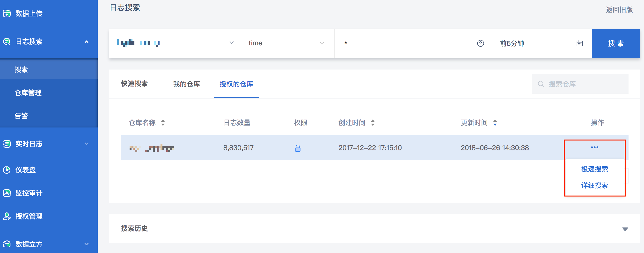
Task: Expand the 搜索历史 panel
Action: tap(625, 229)
